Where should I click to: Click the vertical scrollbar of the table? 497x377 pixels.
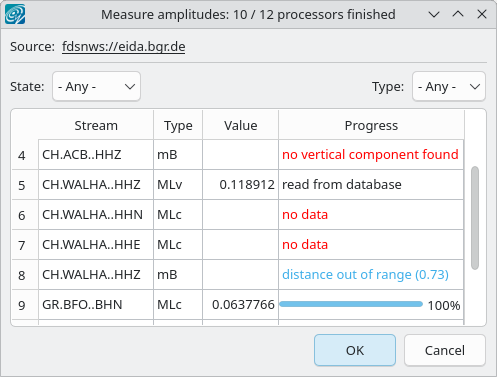[475, 218]
